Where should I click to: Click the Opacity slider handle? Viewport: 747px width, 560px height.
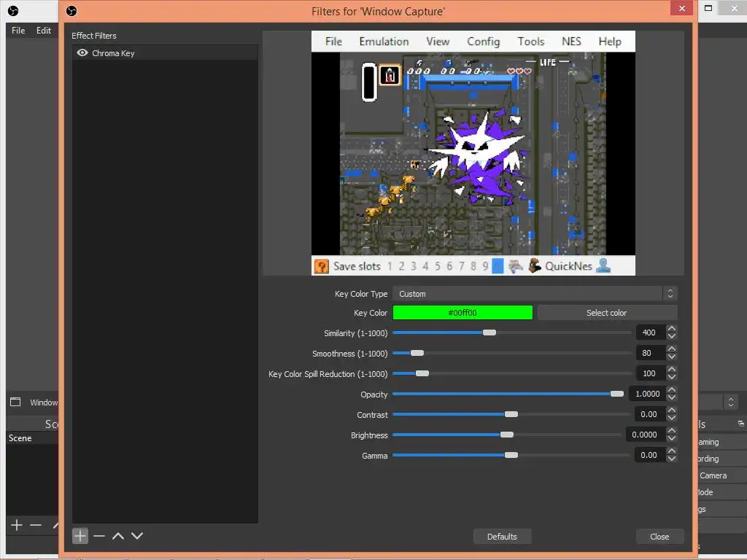617,394
